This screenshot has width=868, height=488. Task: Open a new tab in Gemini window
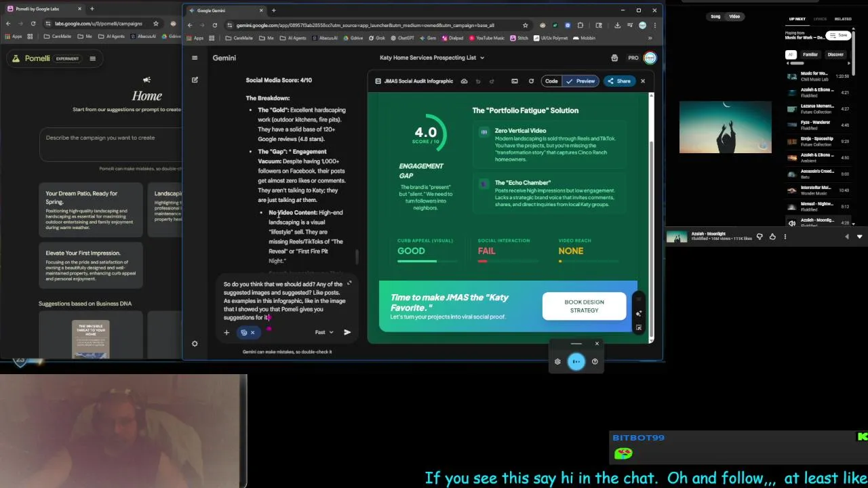pyautogui.click(x=273, y=10)
